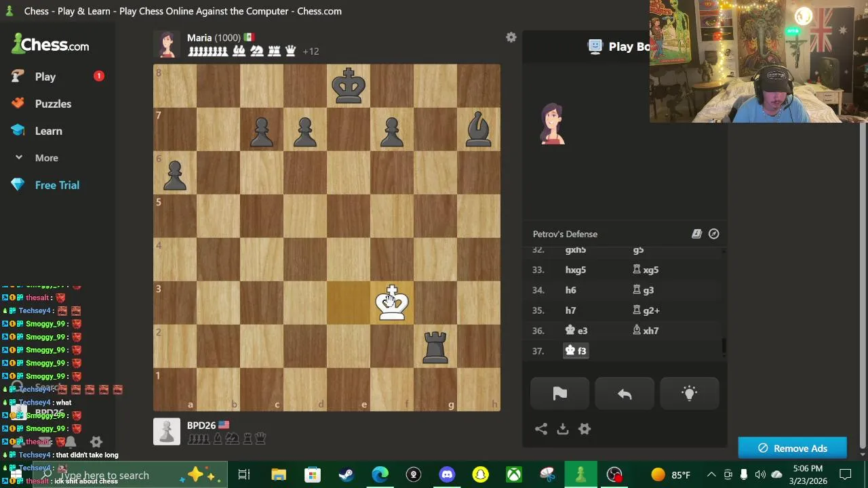Select Rxg5 move in row 33
Screen dimensions: 868x488
646,270
